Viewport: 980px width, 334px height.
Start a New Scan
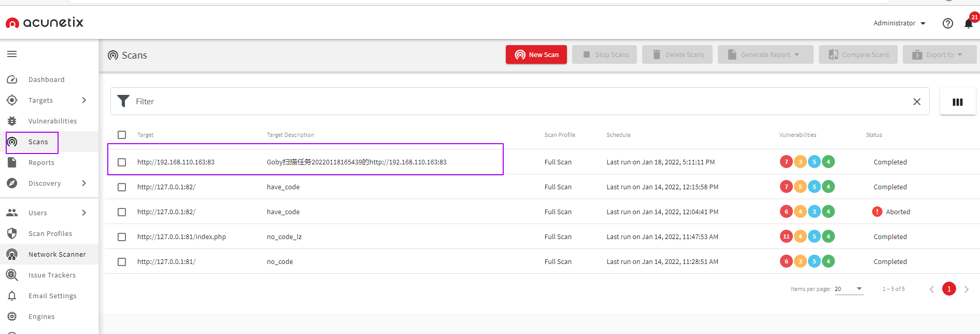click(536, 54)
